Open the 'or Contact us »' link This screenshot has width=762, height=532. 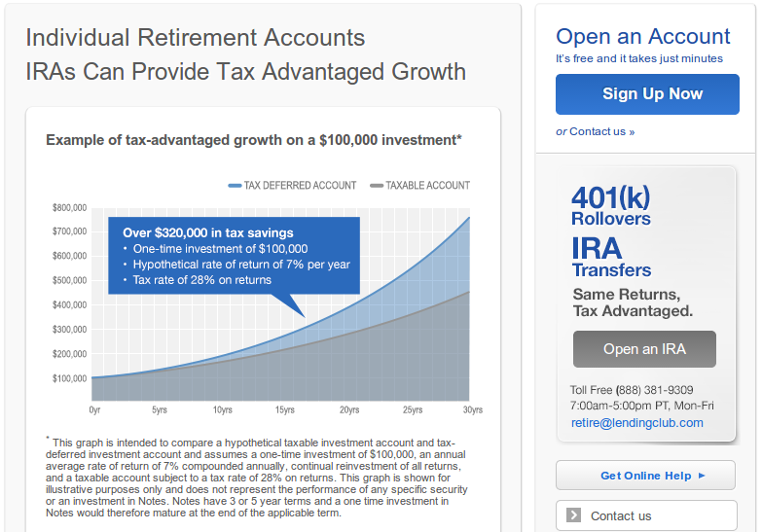click(596, 131)
